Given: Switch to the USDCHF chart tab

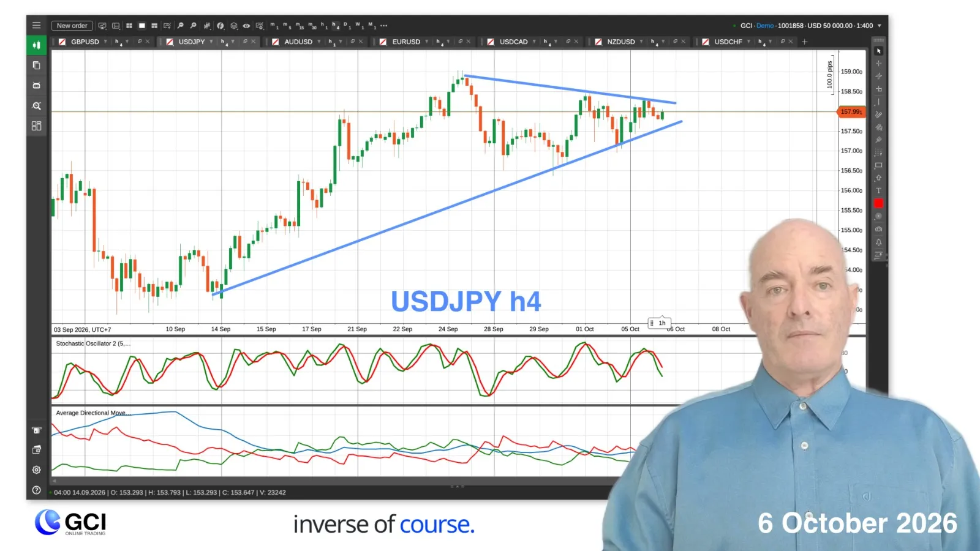Looking at the screenshot, I should click(x=728, y=42).
